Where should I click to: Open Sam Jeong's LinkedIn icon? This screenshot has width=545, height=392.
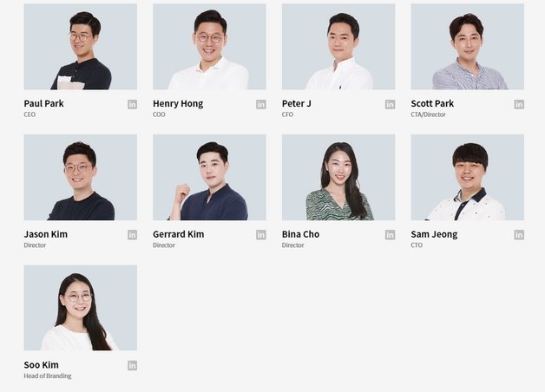pos(519,235)
